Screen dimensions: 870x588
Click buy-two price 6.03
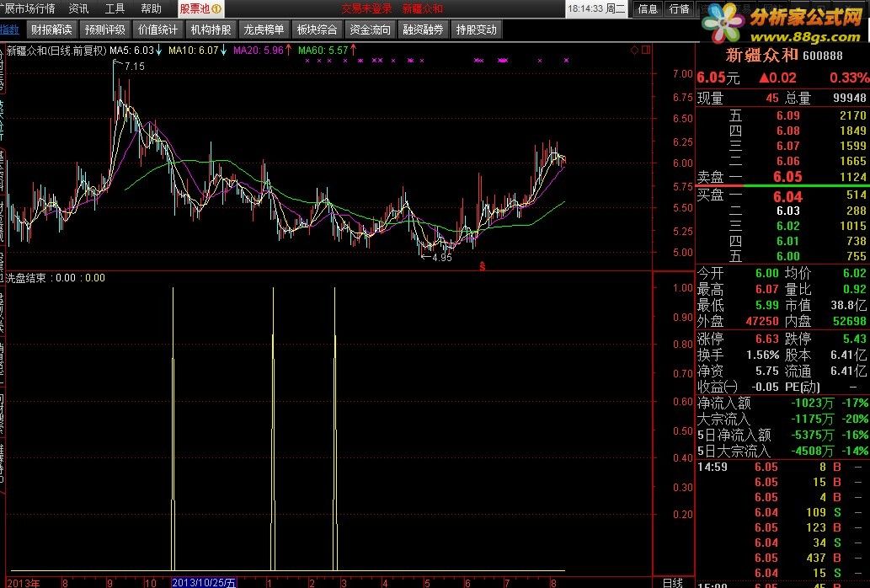tap(787, 211)
